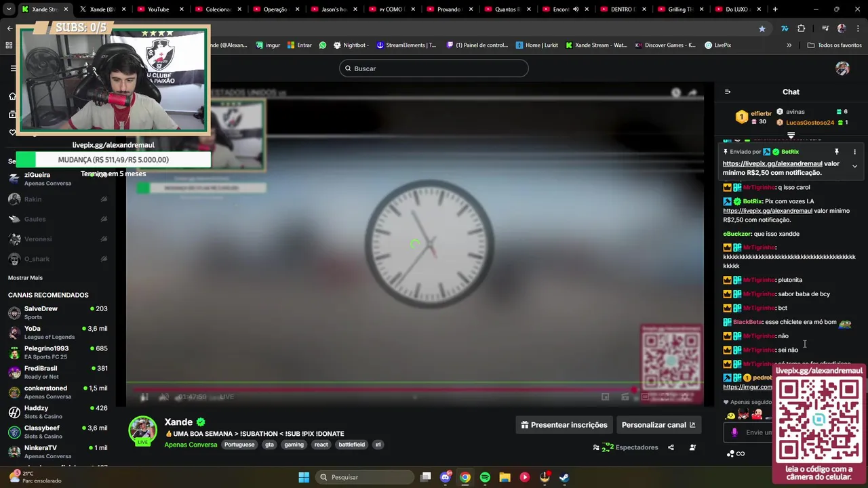Screen dimensions: 868x488
Task: Expand the pinned message chevron
Action: point(854,166)
